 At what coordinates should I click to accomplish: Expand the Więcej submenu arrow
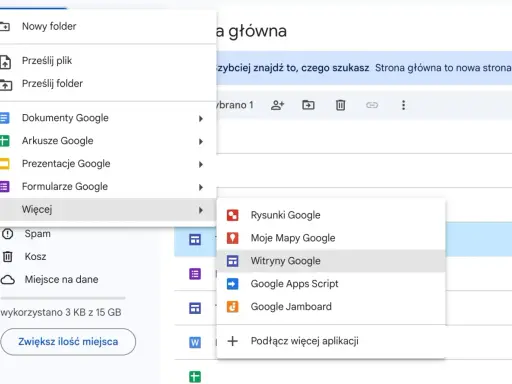[201, 210]
